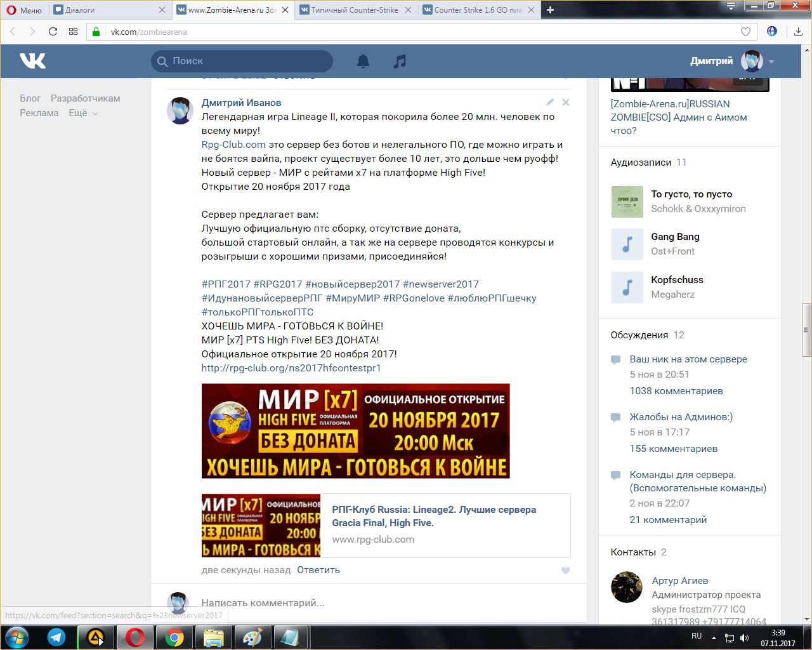
Task: Open the Обсуждения section header
Action: pyautogui.click(x=639, y=335)
